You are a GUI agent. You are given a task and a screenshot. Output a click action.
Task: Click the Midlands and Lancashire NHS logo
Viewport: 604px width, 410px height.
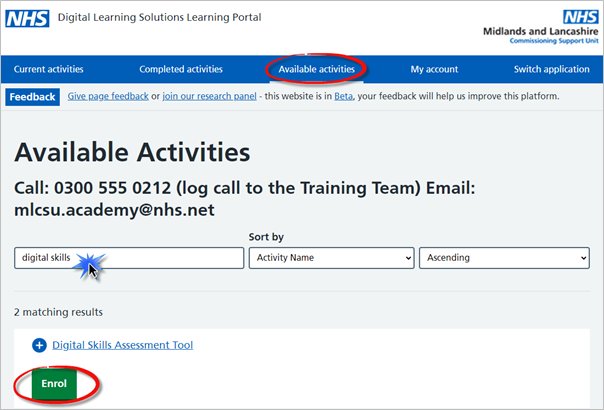541,27
